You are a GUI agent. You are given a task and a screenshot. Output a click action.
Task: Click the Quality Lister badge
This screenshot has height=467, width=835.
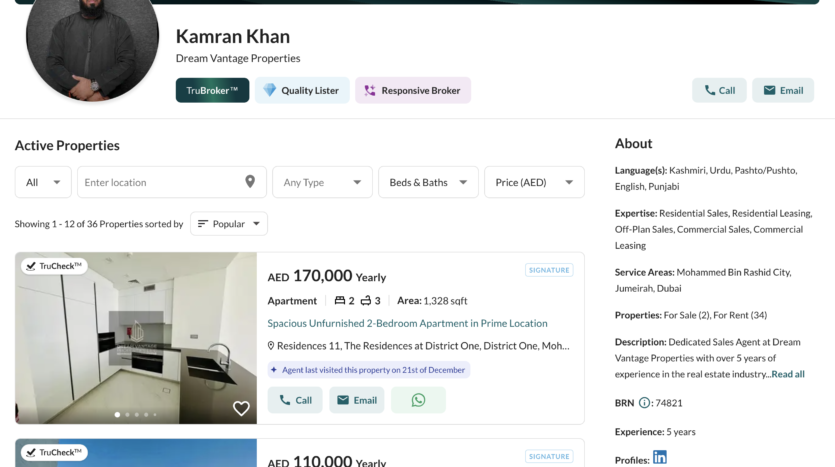tap(302, 91)
